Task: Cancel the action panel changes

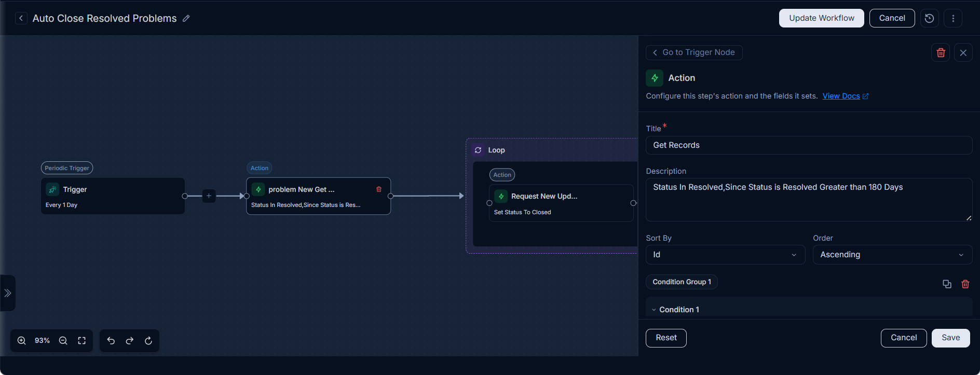Action: (904, 338)
